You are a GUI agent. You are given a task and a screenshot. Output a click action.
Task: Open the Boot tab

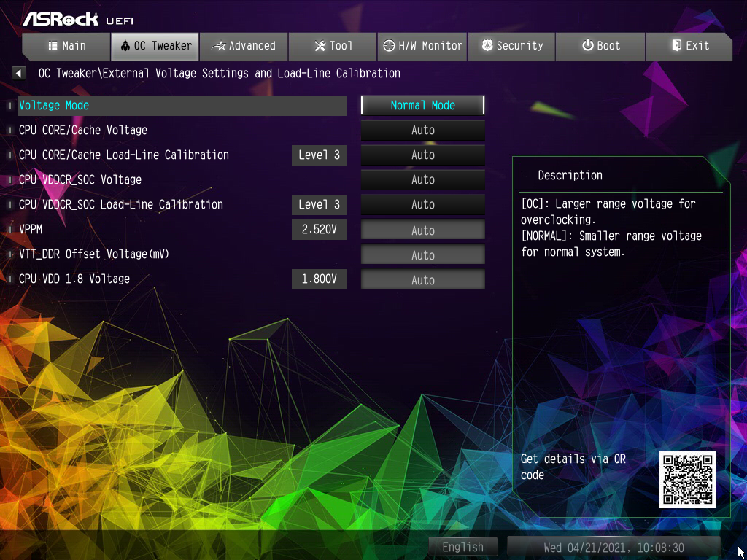(x=600, y=46)
